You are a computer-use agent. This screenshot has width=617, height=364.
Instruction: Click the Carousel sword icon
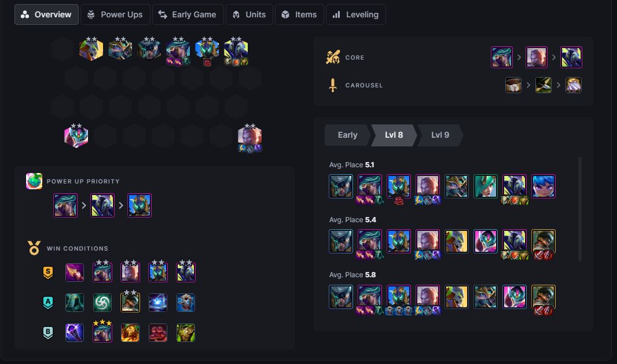[x=333, y=85]
